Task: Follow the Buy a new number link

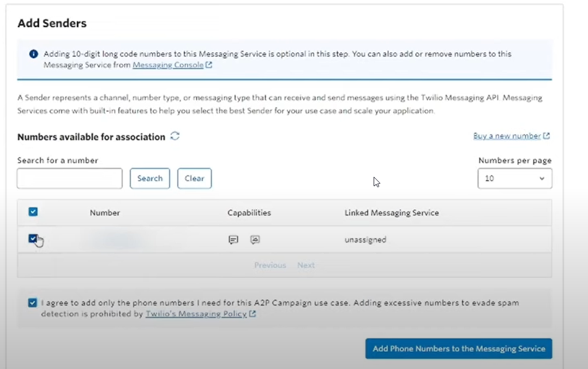Action: point(507,135)
